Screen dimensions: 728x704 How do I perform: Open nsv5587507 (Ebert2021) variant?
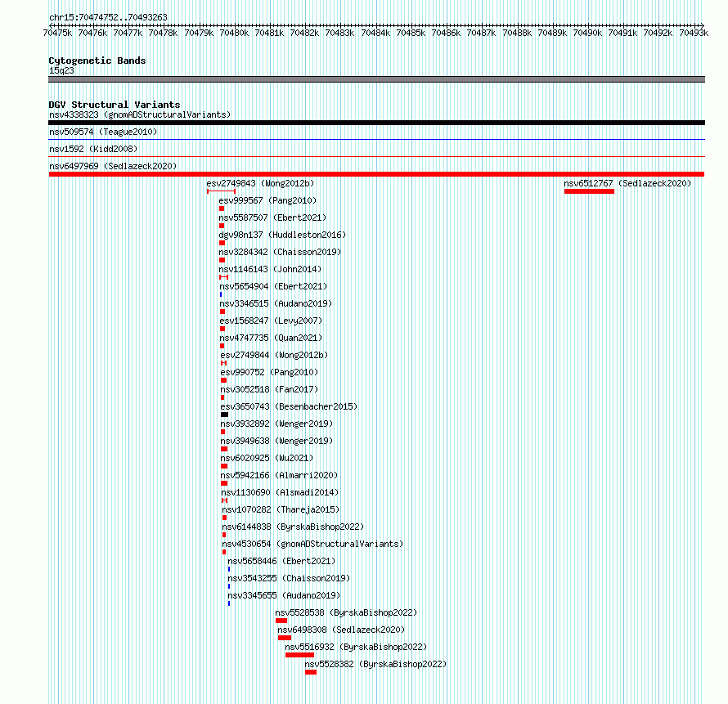pyautogui.click(x=272, y=217)
